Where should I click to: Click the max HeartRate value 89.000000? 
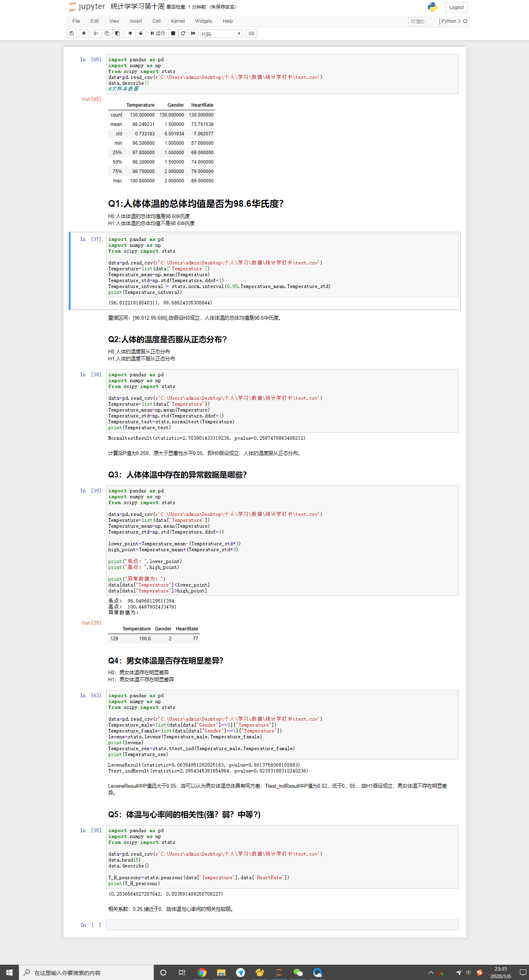point(202,181)
